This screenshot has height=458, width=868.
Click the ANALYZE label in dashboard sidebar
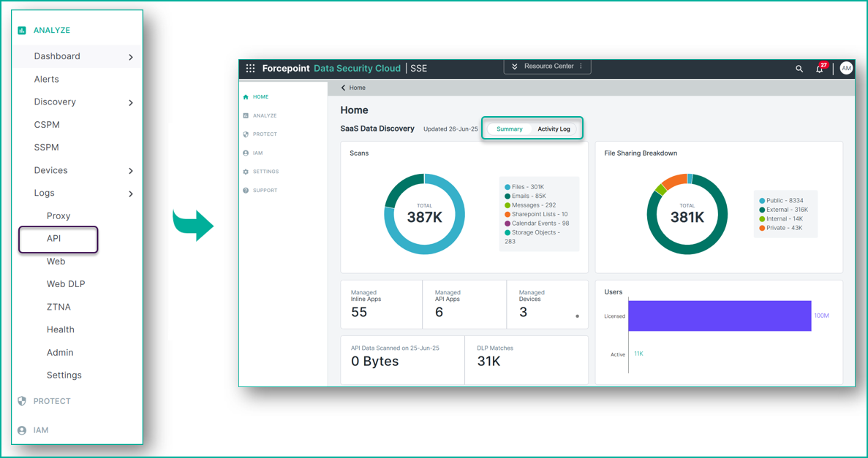[265, 115]
